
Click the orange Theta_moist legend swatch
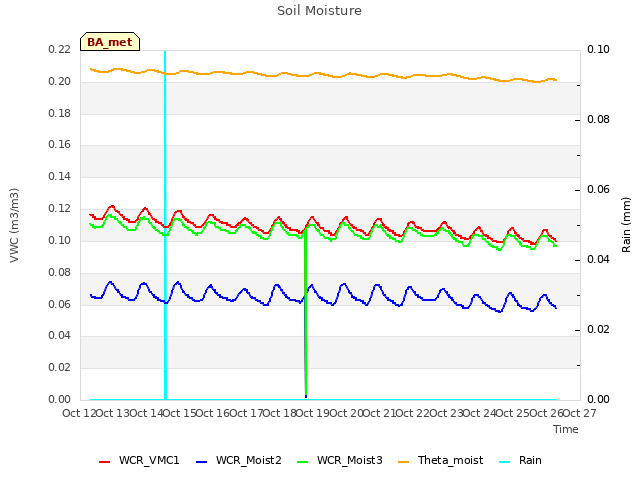tap(404, 462)
